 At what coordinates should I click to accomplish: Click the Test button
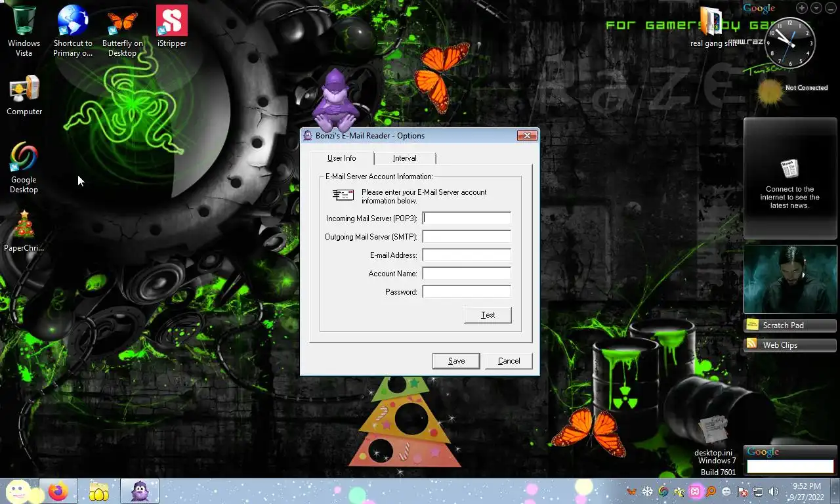(x=488, y=315)
